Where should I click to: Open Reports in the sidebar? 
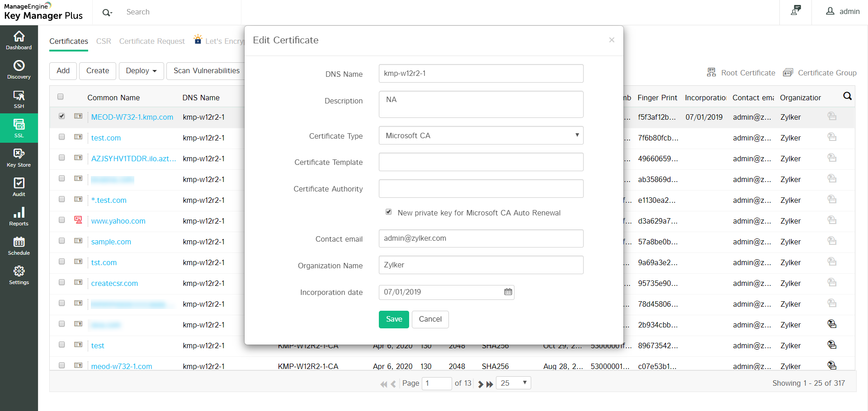19,216
